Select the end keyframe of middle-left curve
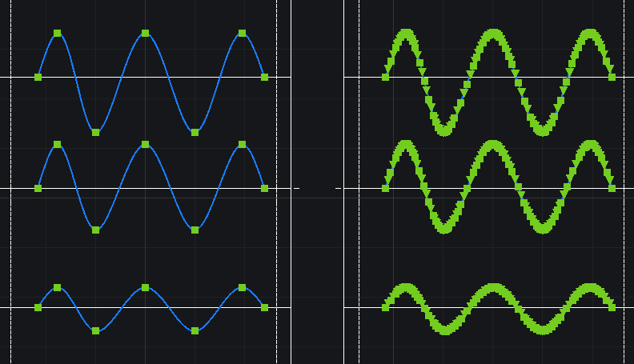Screen dimensions: 634x364 tap(265, 189)
